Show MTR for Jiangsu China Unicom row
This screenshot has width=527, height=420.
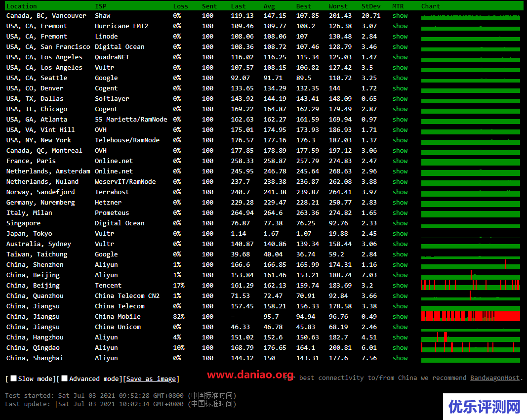tap(400, 327)
